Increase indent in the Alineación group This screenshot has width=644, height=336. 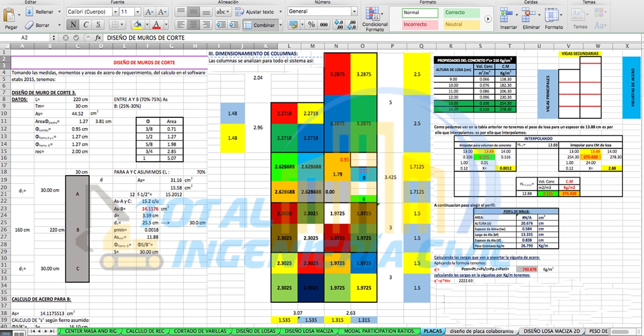(x=233, y=25)
